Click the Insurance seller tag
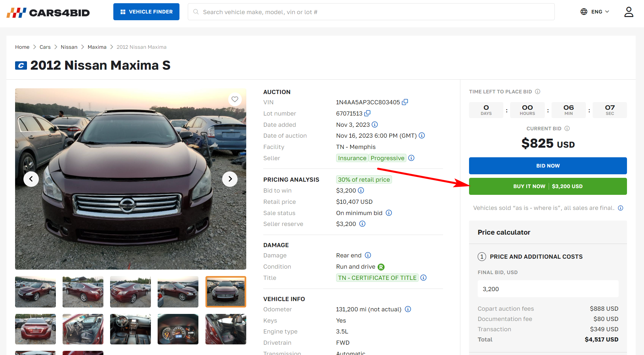 pos(352,158)
